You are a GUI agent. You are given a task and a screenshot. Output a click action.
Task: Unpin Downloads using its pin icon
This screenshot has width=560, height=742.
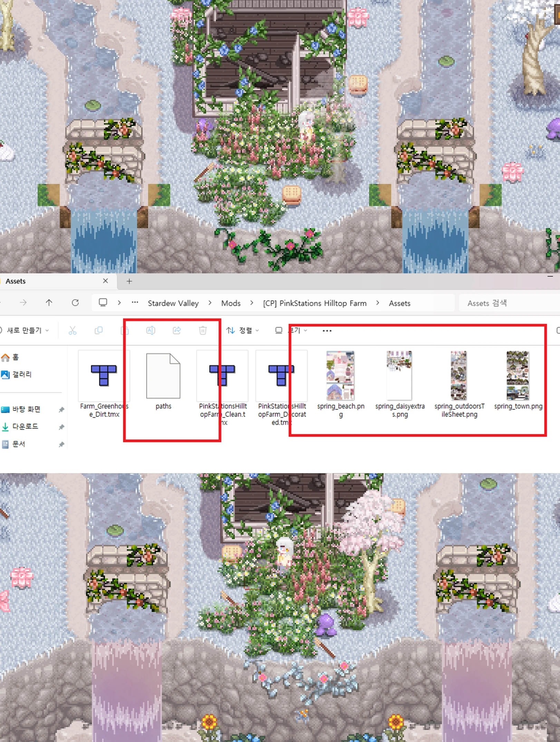(61, 427)
